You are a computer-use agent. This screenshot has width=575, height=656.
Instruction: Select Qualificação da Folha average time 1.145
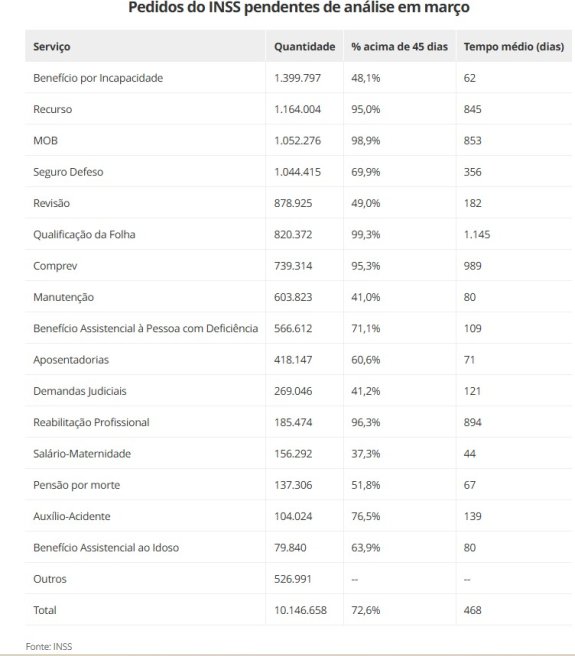point(477,235)
